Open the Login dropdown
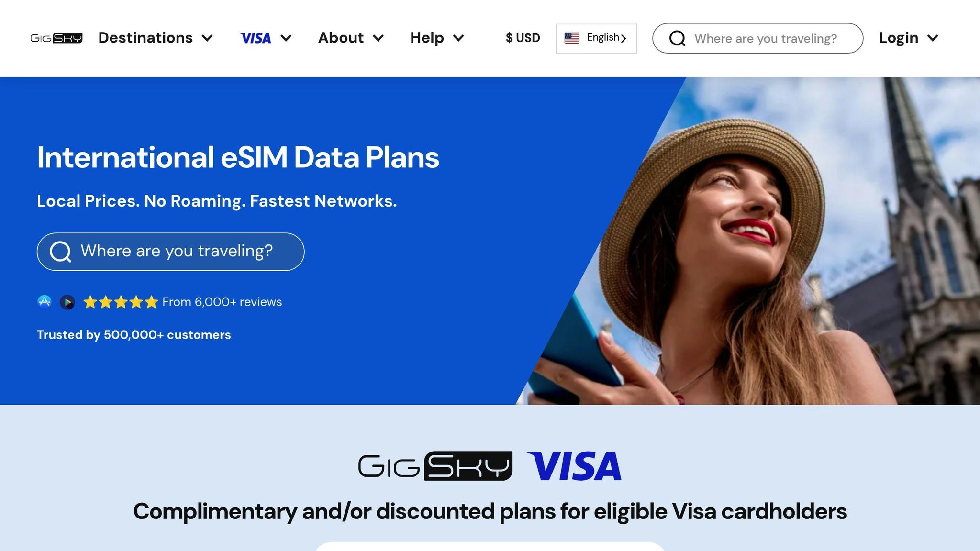Screen dimensions: 980x551 (x=909, y=38)
